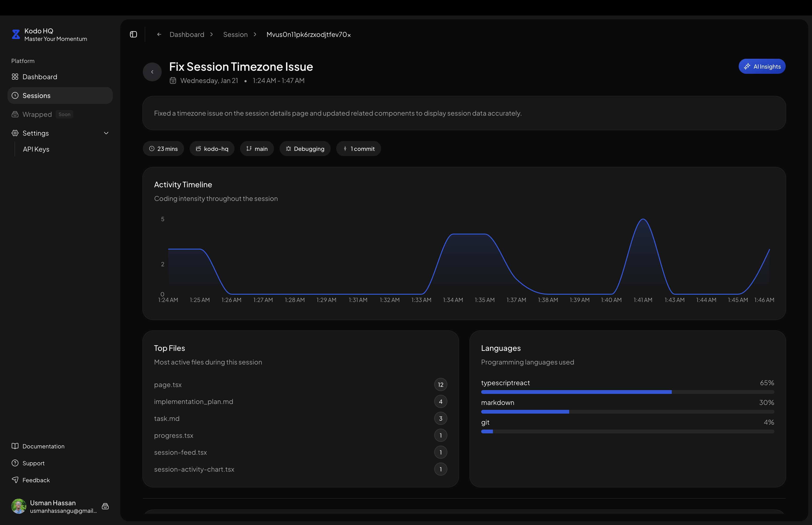812x525 pixels.
Task: Click the Session breadcrumb link
Action: (x=235, y=35)
